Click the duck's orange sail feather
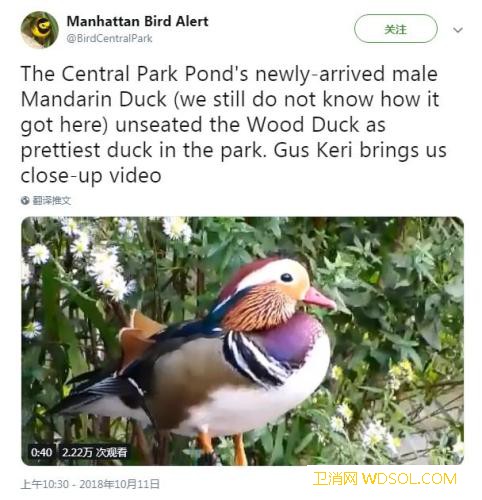The image size is (482, 500). (x=139, y=335)
